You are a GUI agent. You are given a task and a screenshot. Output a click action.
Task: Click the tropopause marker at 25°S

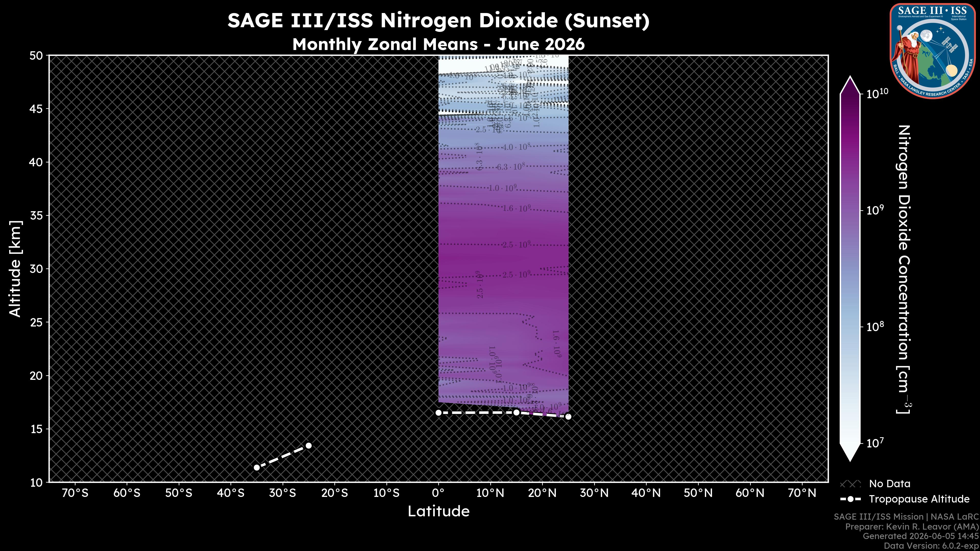click(x=309, y=445)
